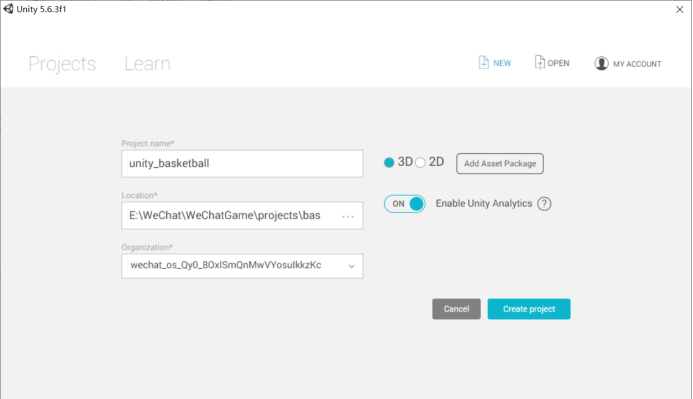
Task: Select the 2D radio button
Action: (420, 163)
